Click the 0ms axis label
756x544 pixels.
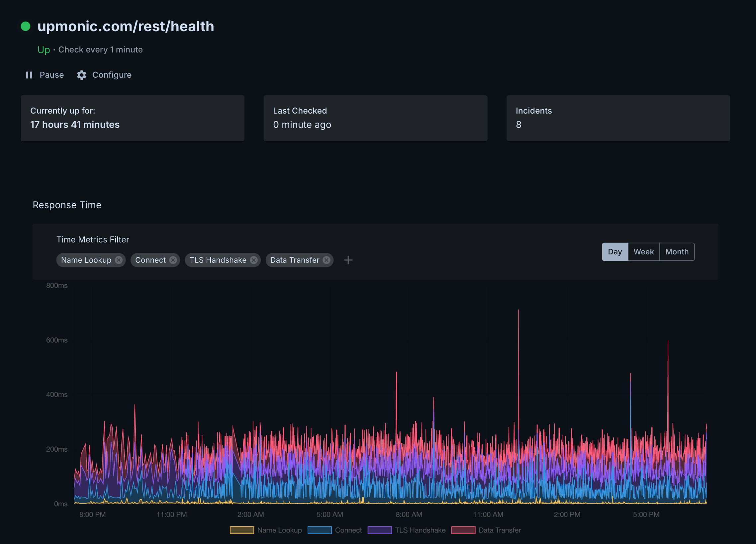click(61, 504)
